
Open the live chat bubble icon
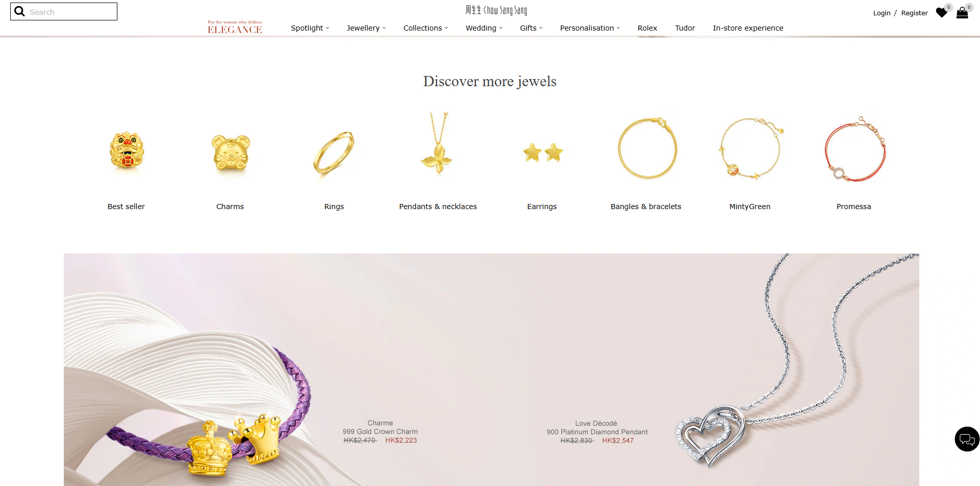pos(967,439)
